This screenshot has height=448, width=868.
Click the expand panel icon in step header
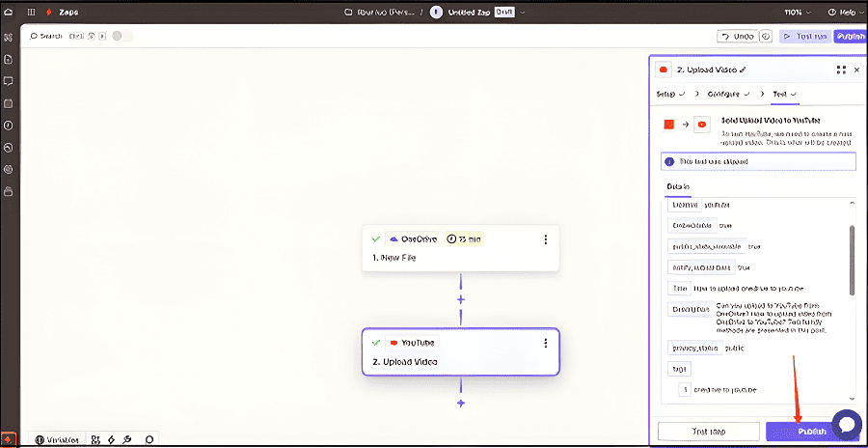840,70
